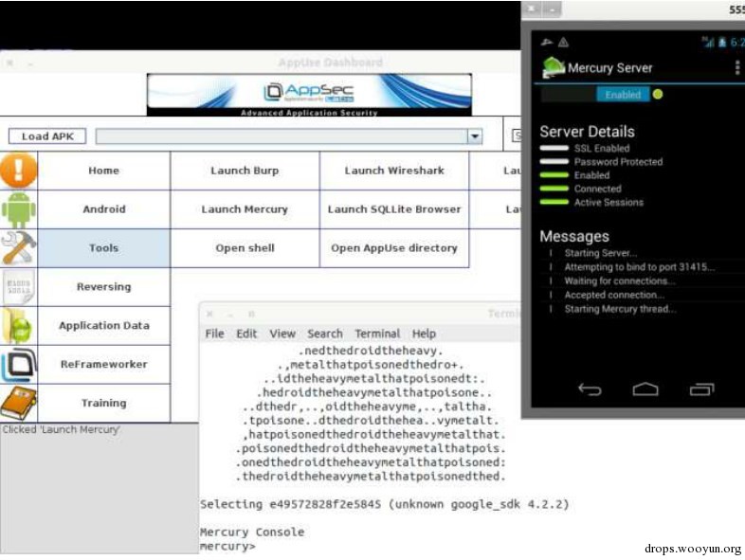This screenshot has width=745, height=560.
Task: Open the Terminal menu in the terminal window
Action: 377,334
